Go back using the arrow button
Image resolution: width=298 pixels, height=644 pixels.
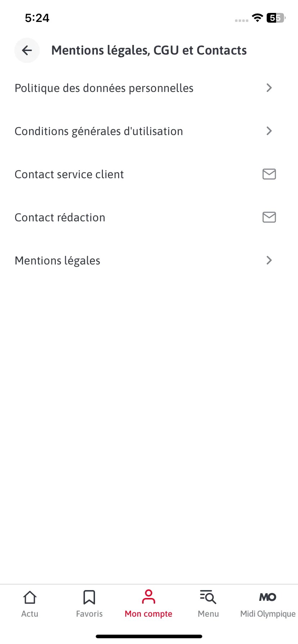(x=27, y=50)
